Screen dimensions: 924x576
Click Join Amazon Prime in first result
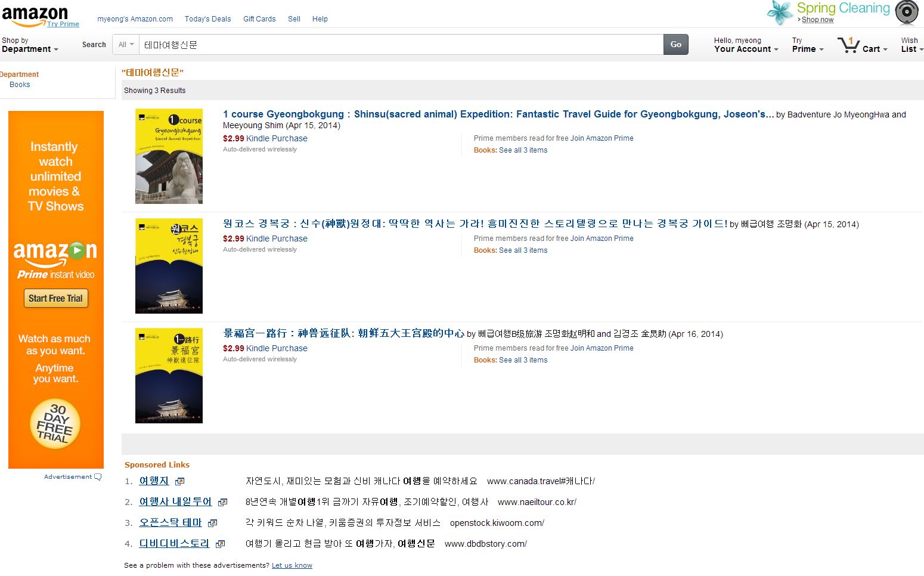602,138
